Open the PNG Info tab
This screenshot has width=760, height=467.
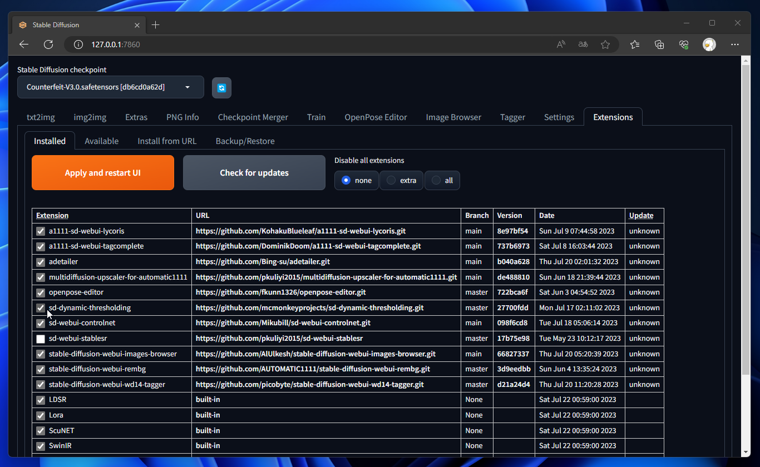[182, 117]
